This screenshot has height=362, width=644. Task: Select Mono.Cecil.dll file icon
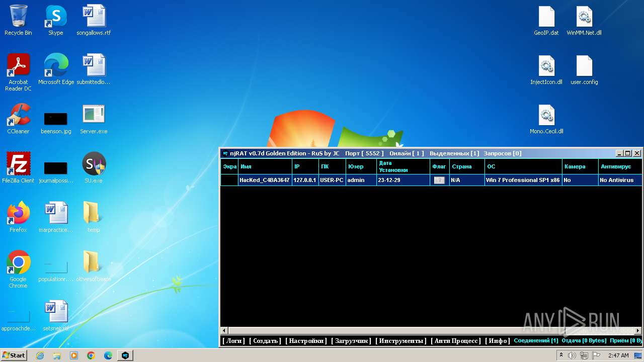point(546,119)
